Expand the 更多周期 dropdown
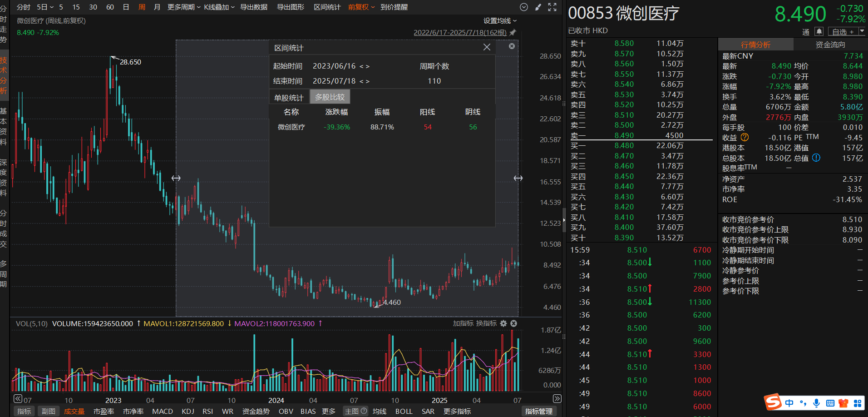Image resolution: width=868 pixels, height=417 pixels. (x=184, y=7)
